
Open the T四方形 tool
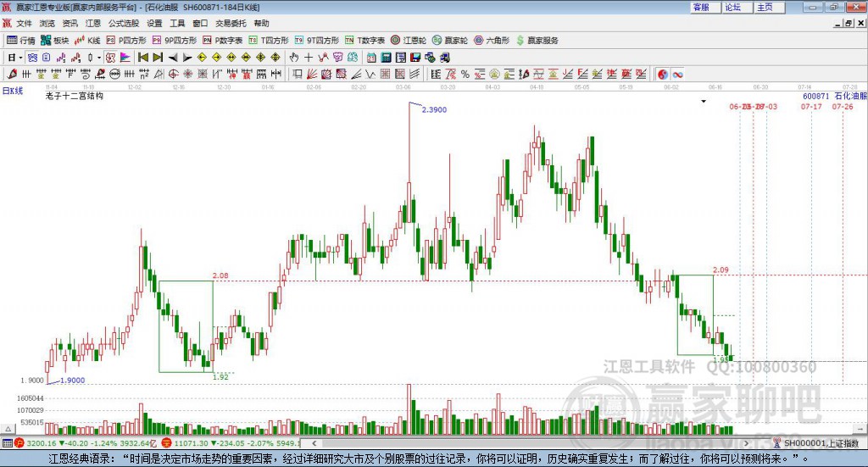click(x=269, y=41)
